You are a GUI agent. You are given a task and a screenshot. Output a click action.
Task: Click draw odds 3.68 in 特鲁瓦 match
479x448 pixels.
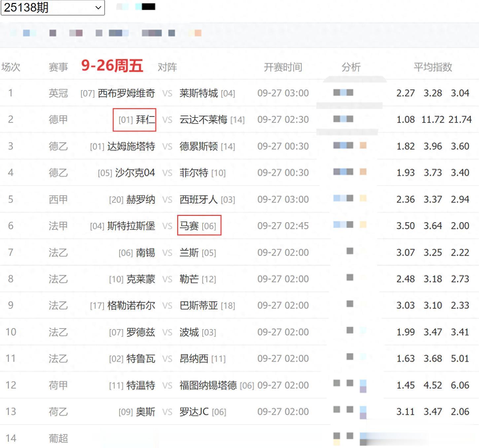coord(433,359)
